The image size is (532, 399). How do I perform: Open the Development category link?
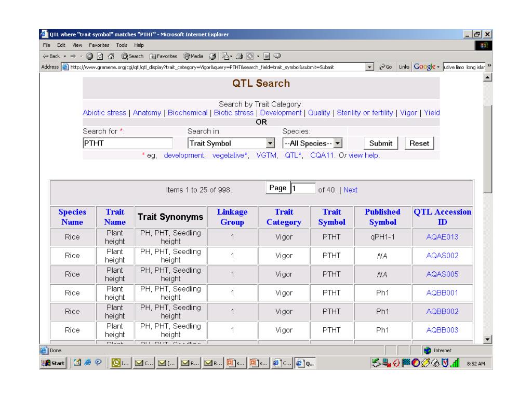281,113
